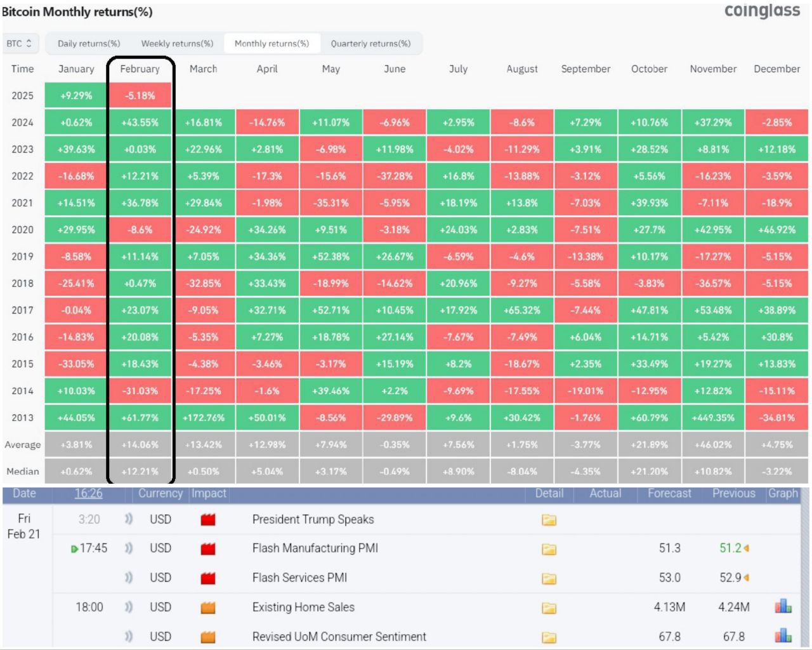Click the 16:26 time link
The image size is (812, 650).
point(88,494)
